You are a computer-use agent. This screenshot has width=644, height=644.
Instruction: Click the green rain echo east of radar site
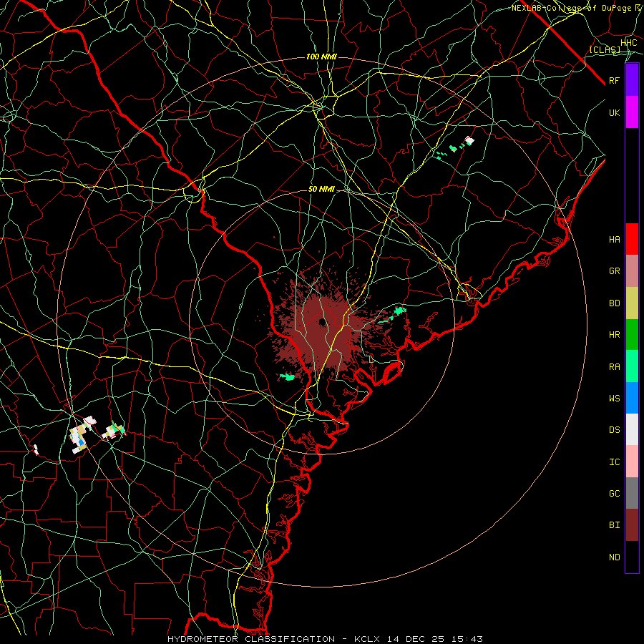(x=399, y=311)
